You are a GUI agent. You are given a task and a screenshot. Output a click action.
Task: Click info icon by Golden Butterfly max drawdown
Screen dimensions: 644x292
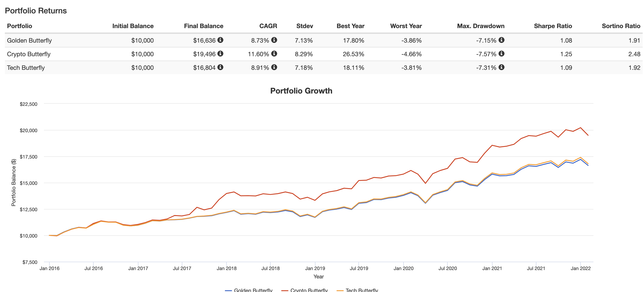501,40
